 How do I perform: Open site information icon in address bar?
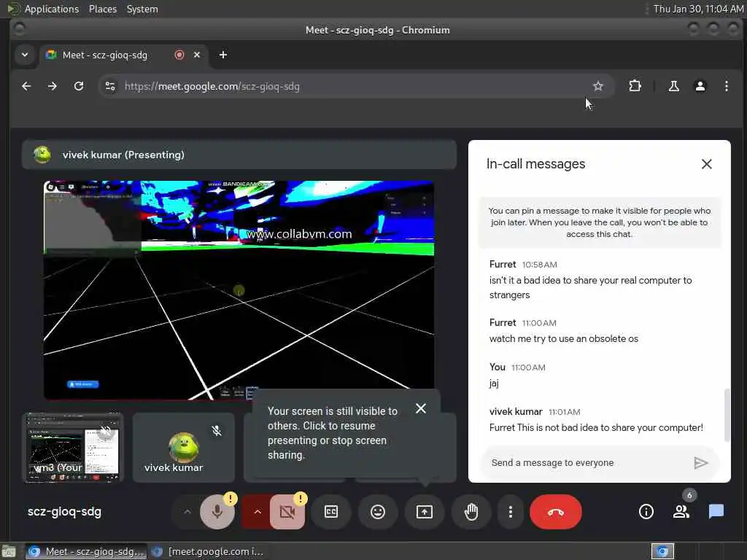point(110,86)
